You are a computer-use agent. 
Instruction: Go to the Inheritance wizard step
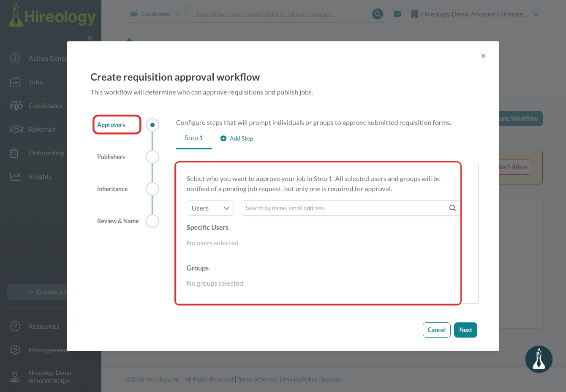pos(112,189)
